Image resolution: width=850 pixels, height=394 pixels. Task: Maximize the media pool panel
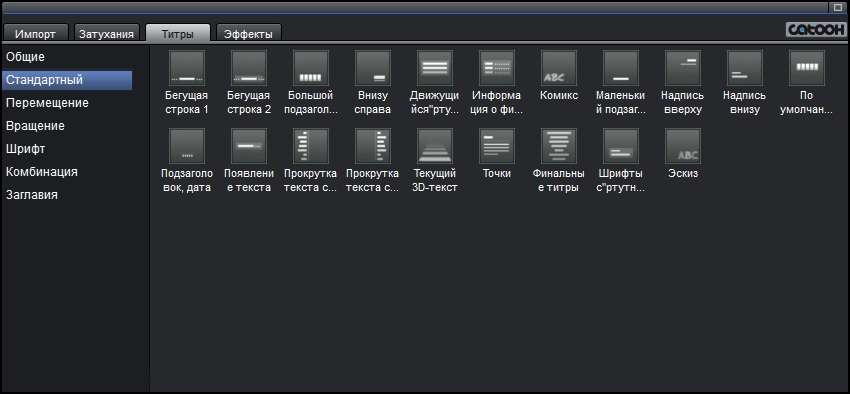[838, 7]
